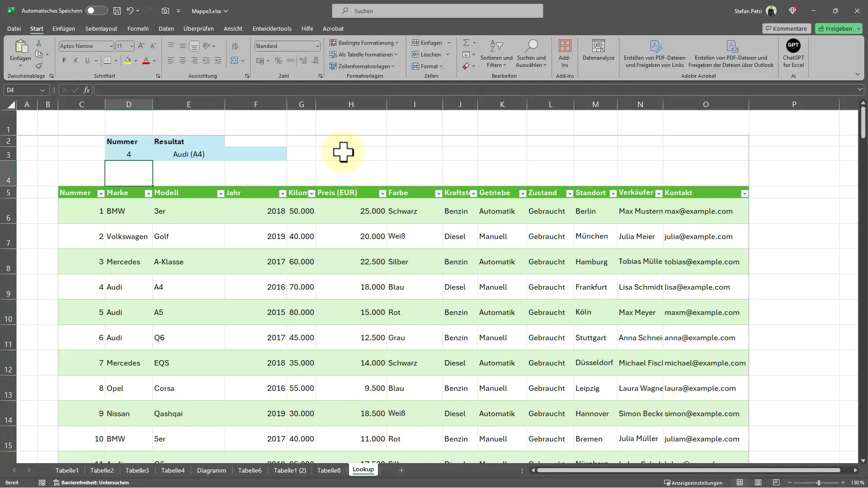
Task: Open Als Tabelle formatieren menu
Action: [x=365, y=54]
